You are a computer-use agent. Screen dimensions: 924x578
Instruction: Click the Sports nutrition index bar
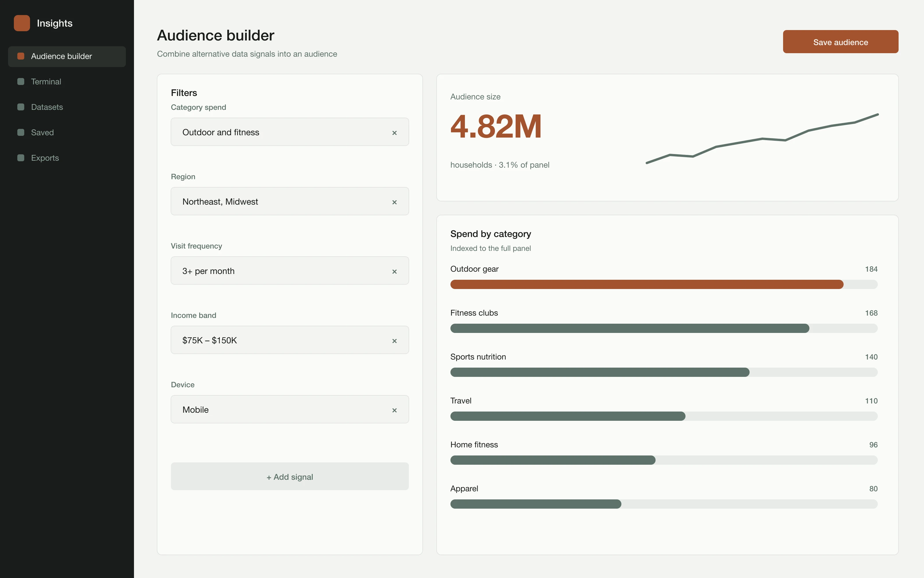coord(664,372)
